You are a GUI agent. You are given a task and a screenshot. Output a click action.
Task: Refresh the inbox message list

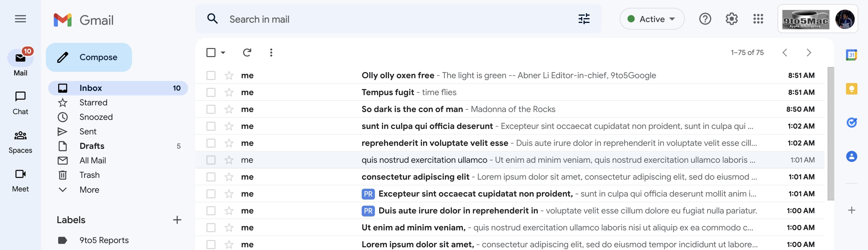click(247, 53)
